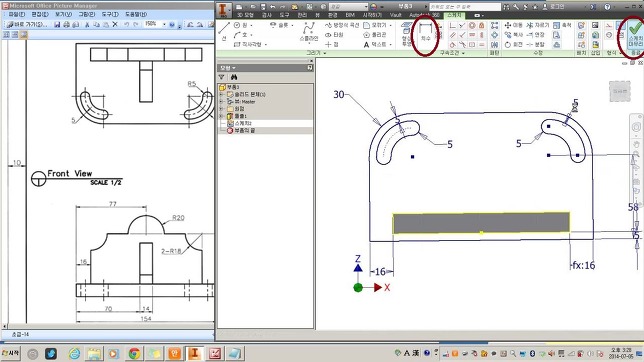
Task: Select the Trim (자르기) tool
Action: point(537,25)
